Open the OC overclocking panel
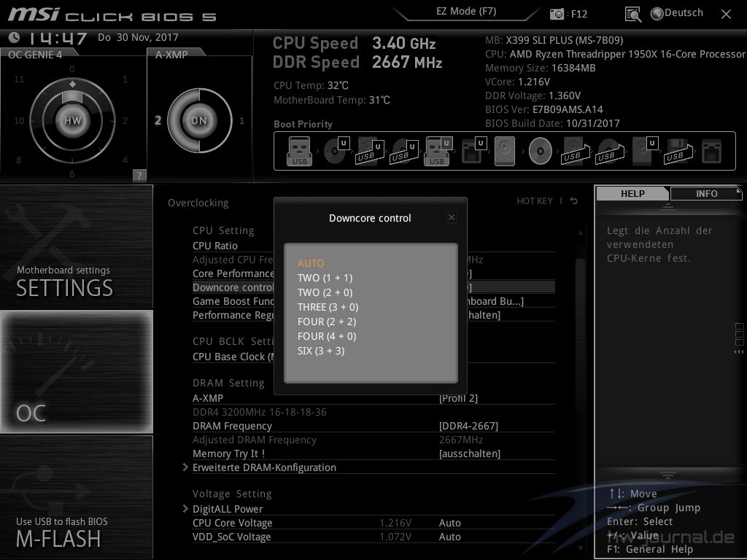This screenshot has width=747, height=560. pyautogui.click(x=76, y=372)
